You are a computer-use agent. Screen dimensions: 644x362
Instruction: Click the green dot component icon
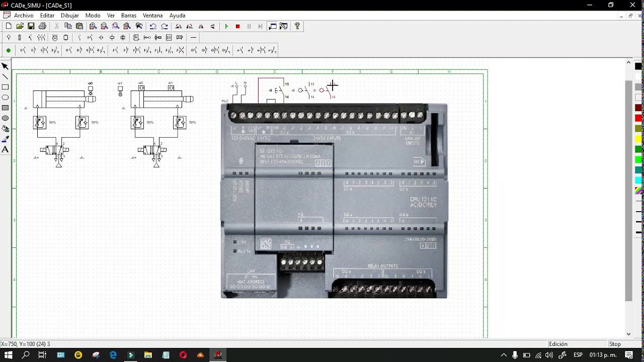[9, 50]
